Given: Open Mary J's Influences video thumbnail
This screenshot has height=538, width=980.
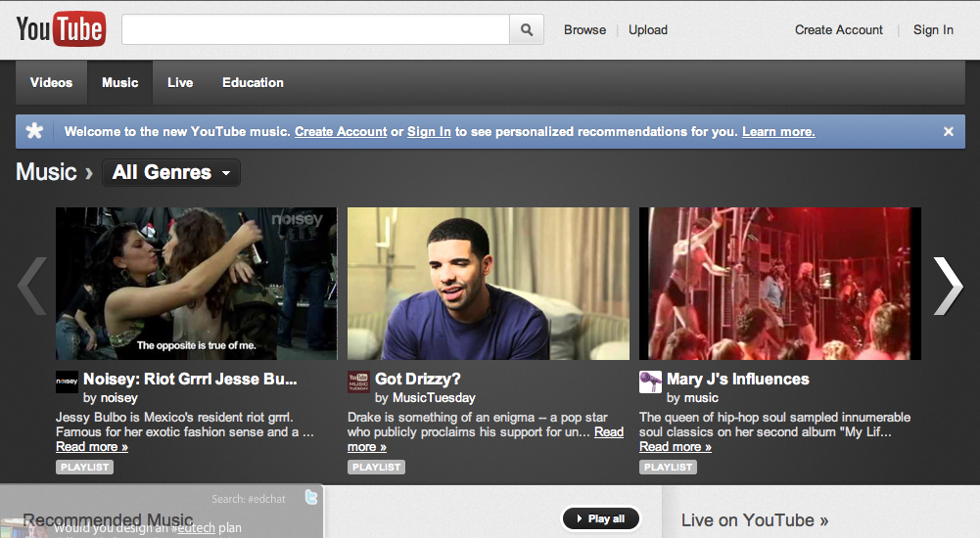Looking at the screenshot, I should tap(780, 284).
